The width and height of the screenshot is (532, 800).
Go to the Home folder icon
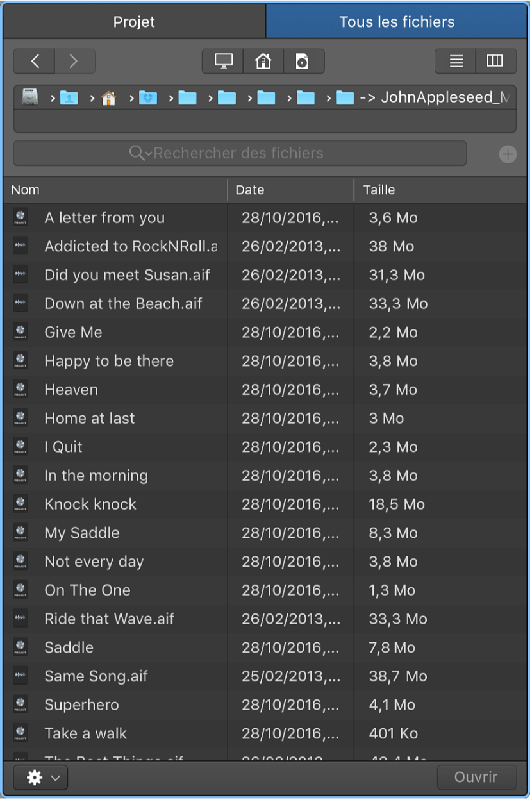click(263, 62)
